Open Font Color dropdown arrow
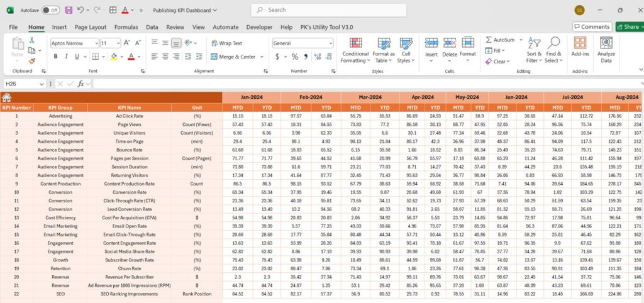This screenshot has height=303, width=644. pos(139,57)
